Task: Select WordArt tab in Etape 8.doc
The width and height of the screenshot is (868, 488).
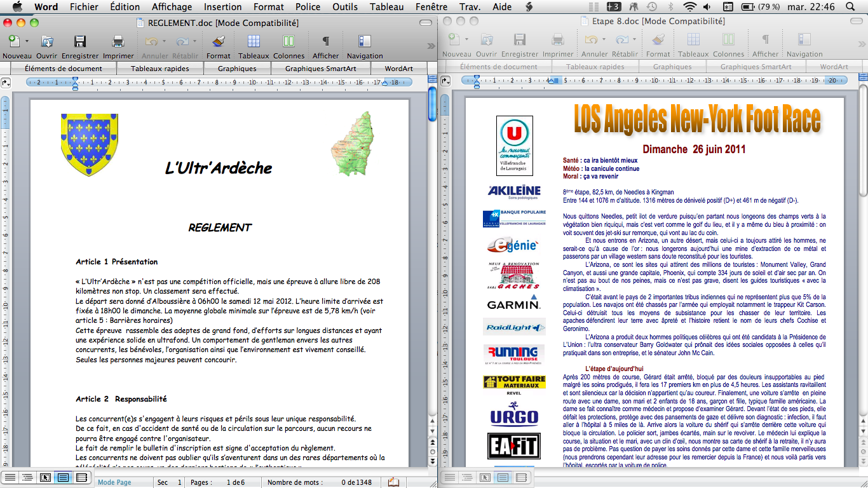Action: (x=834, y=67)
